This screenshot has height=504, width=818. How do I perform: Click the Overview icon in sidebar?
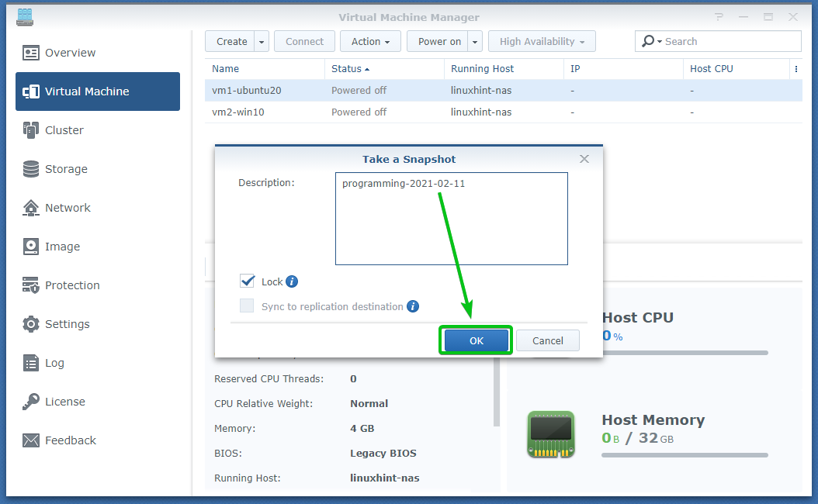31,53
